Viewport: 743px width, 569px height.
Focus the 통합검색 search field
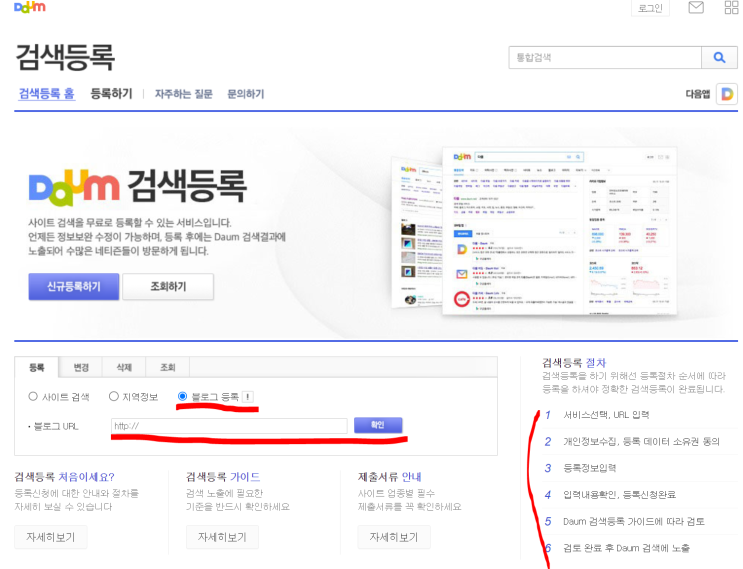(x=605, y=58)
